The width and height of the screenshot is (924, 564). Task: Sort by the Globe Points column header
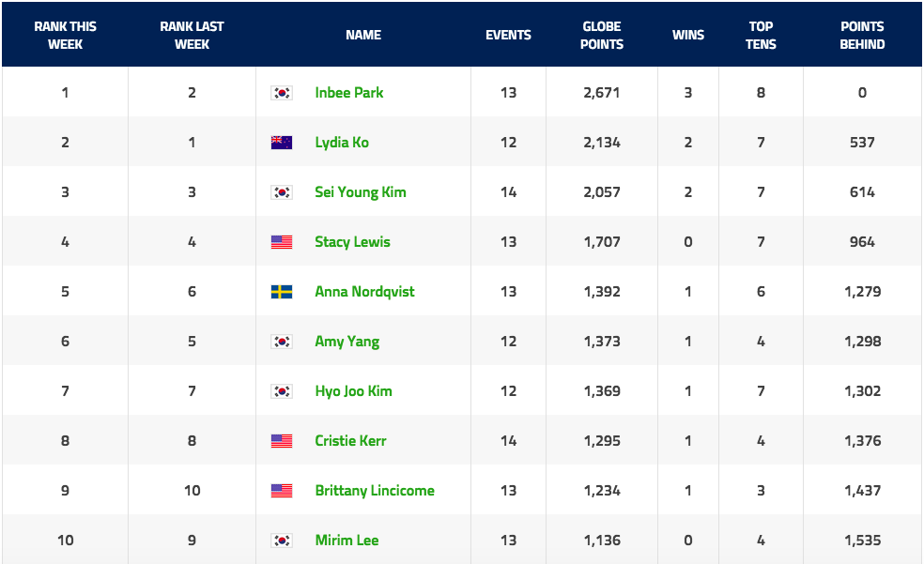pyautogui.click(x=602, y=36)
